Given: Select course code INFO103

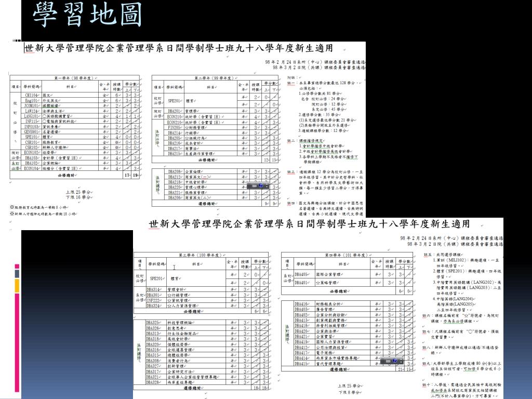Looking at the screenshot, I should [31, 127].
